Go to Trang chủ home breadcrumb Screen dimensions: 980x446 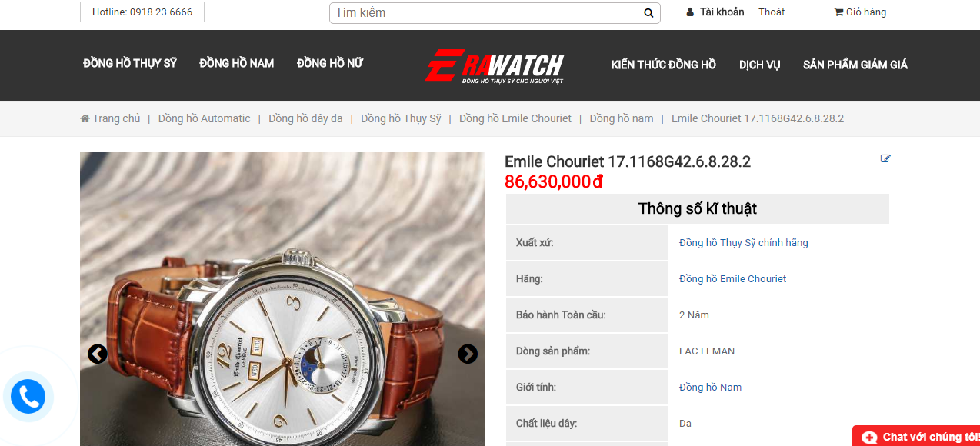111,118
